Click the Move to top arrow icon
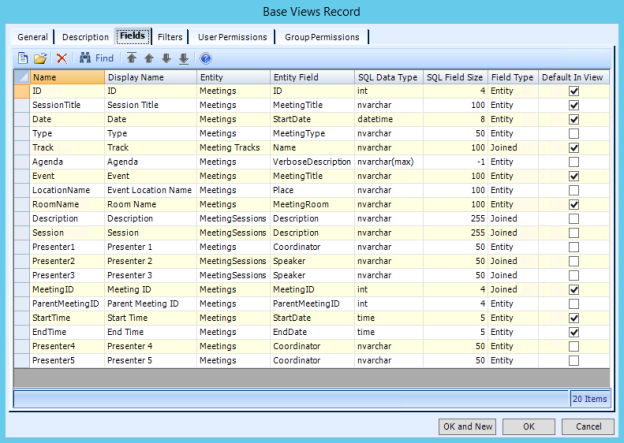This screenshot has height=443, width=624. tap(131, 59)
